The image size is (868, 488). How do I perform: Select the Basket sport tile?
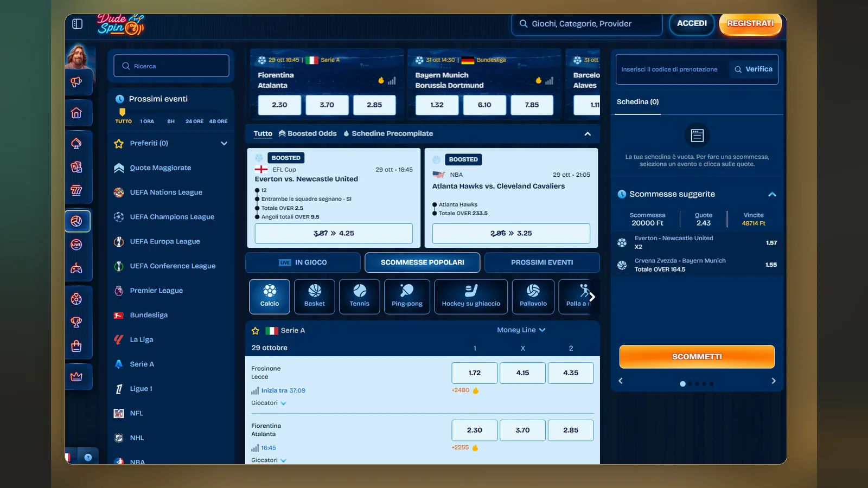(315, 297)
